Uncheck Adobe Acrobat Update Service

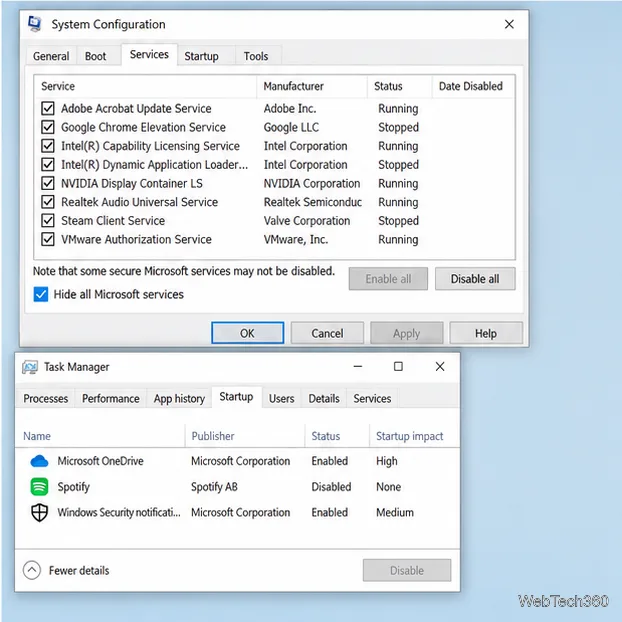click(x=48, y=108)
